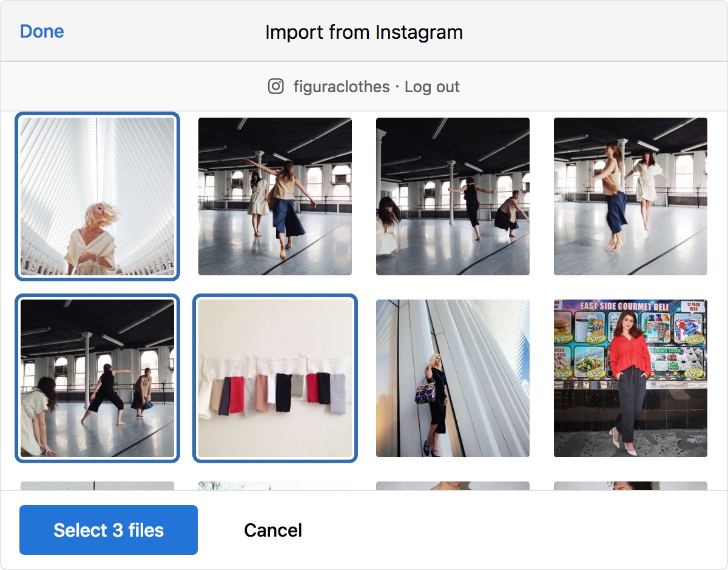Click the Done link
This screenshot has height=570, width=728.
pos(42,32)
